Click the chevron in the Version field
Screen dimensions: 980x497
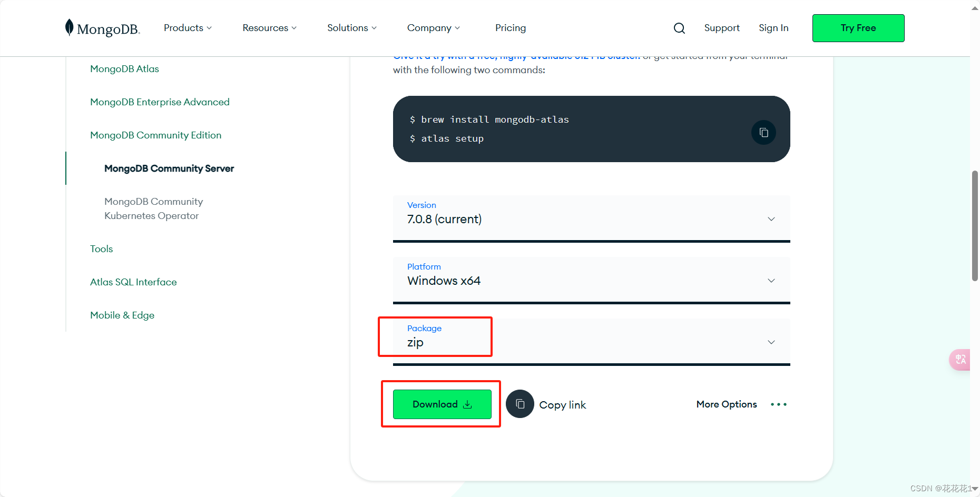(x=771, y=219)
